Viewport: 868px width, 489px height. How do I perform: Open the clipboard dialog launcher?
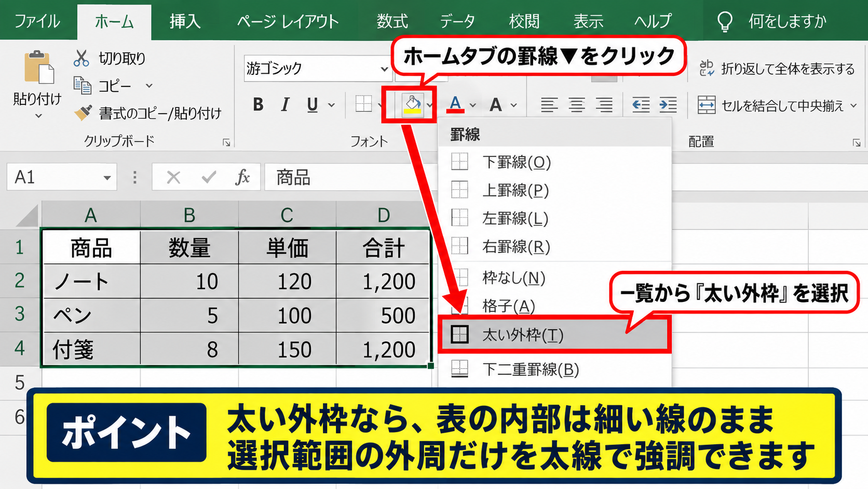tap(226, 142)
